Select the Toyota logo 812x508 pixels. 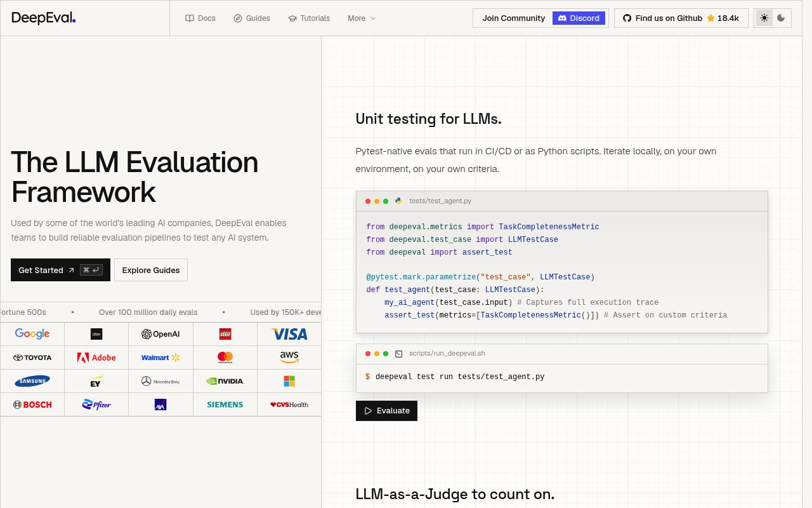(32, 358)
